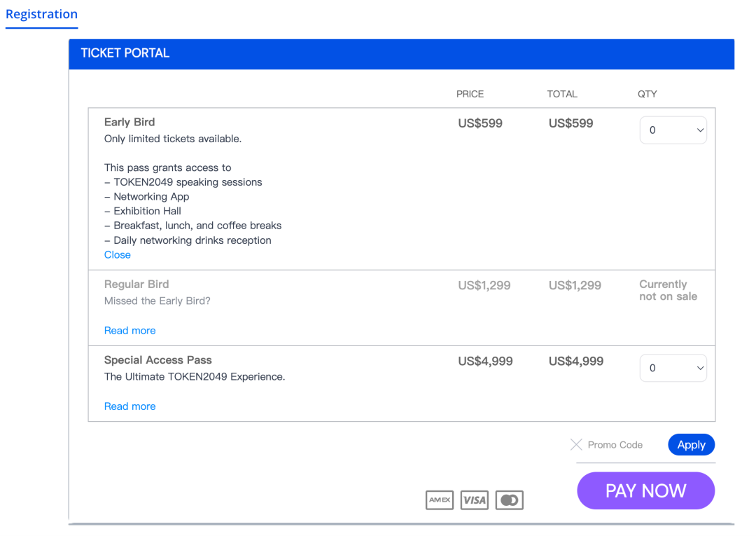Click the 'Networking App' line

[146, 197]
